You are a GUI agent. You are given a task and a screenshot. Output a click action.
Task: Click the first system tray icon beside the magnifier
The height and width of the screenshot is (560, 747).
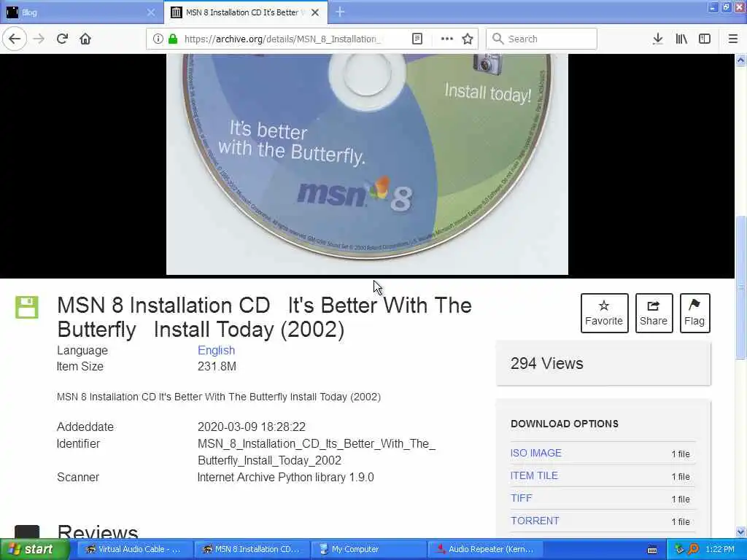[x=679, y=549]
